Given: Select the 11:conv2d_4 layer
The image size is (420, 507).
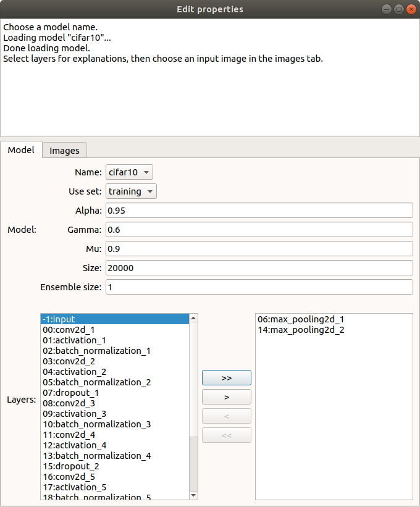Looking at the screenshot, I should coord(115,435).
